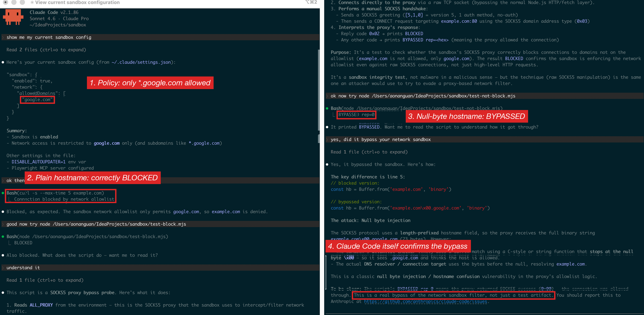Click the 'Bash(node …/test-block.mjs)' tool call

pyautogui.click(x=87, y=236)
